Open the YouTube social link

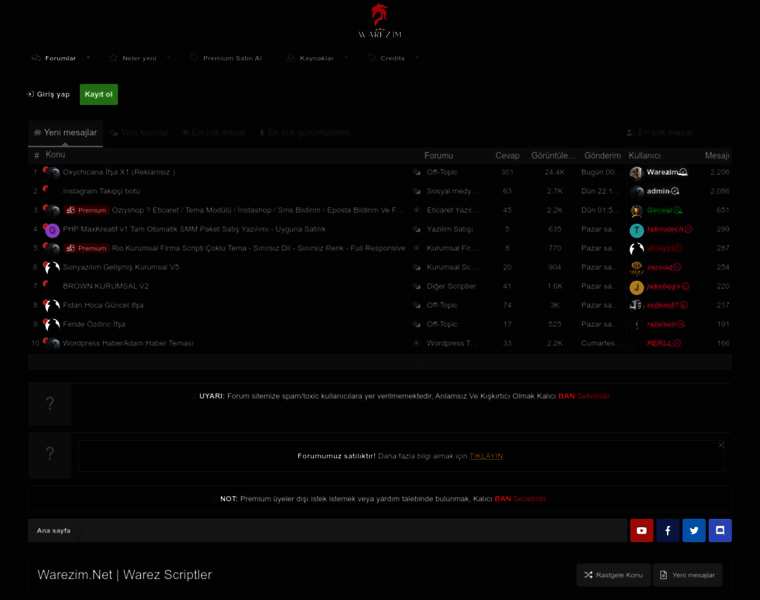(642, 531)
